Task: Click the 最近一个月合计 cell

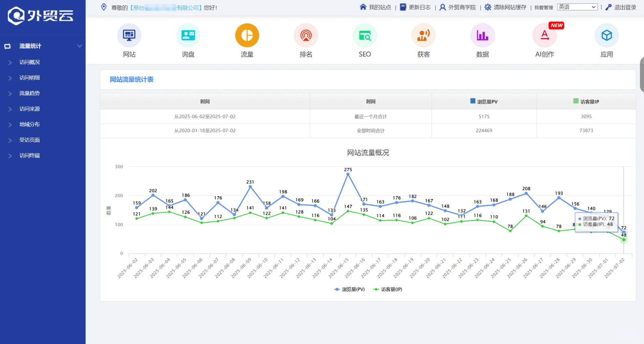Action: click(371, 117)
